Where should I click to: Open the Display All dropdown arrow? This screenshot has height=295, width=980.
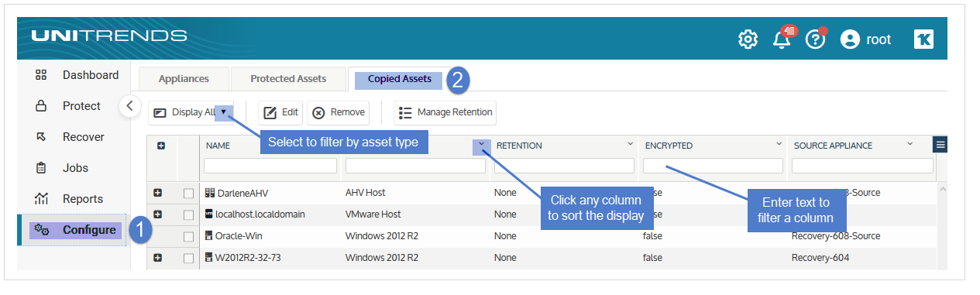tap(224, 112)
